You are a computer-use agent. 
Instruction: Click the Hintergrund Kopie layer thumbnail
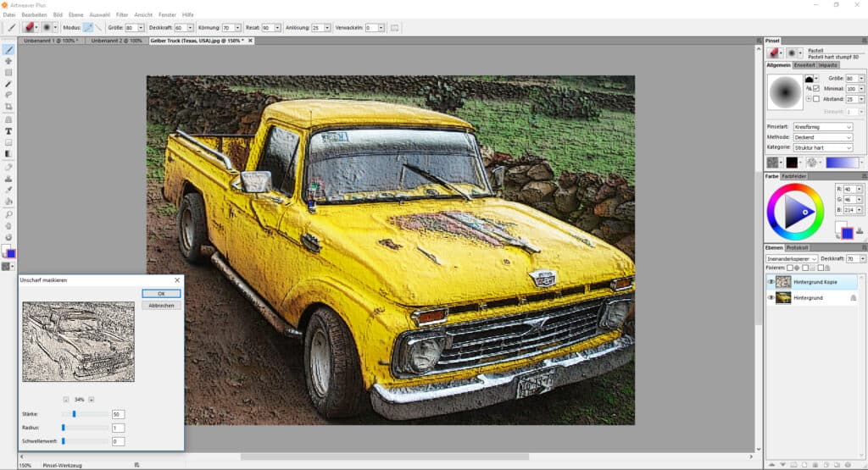pos(783,282)
